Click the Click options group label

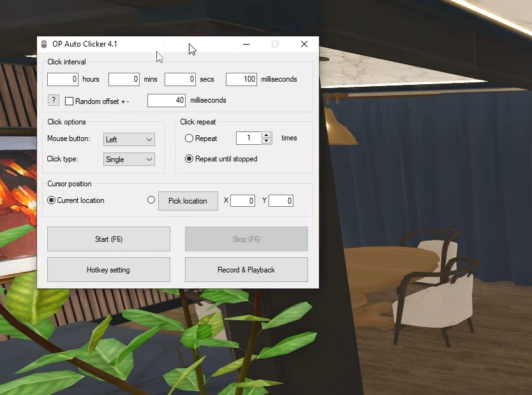(x=66, y=122)
